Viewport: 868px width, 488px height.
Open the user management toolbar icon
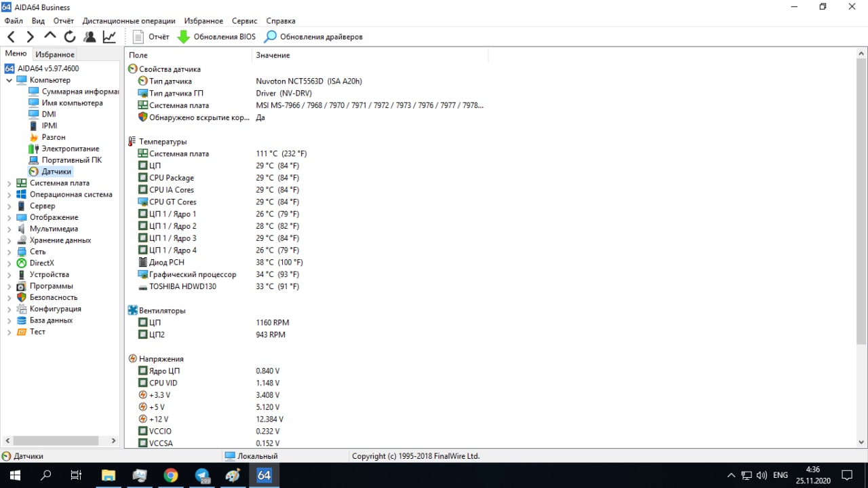pyautogui.click(x=89, y=37)
